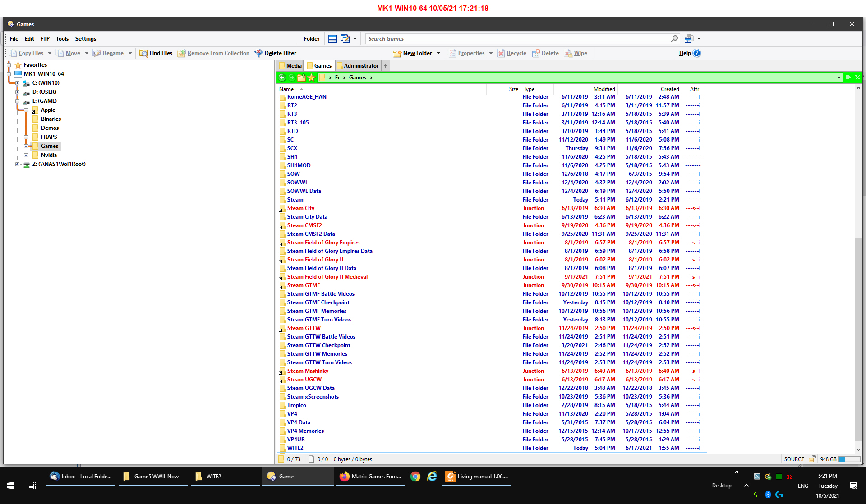This screenshot has height=504, width=866.
Task: Click the Up folder icon in path bar
Action: coord(301,78)
